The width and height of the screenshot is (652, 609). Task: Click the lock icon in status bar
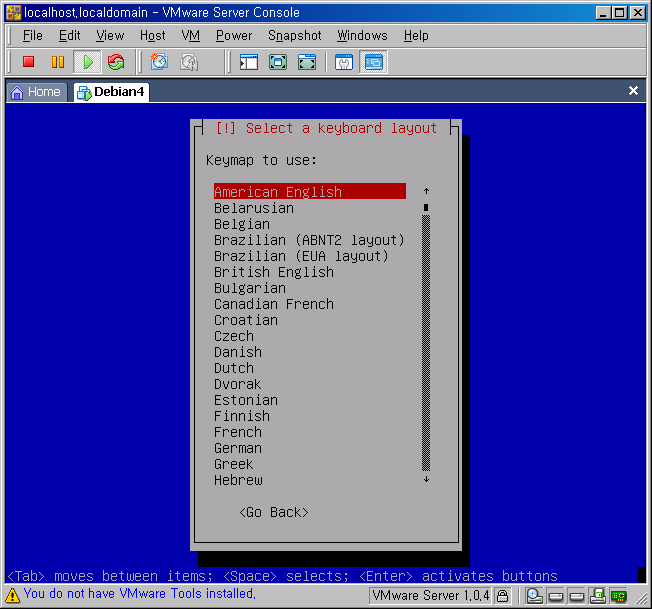pyautogui.click(x=503, y=596)
